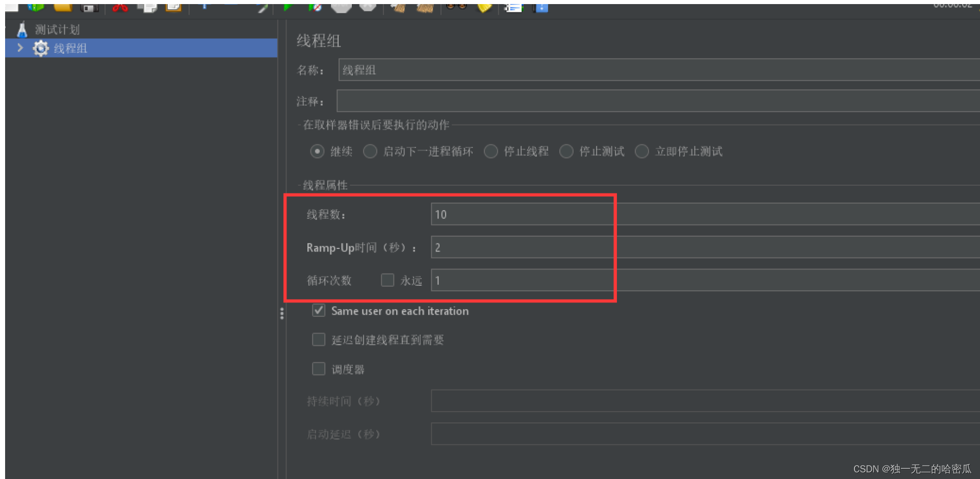
Task: Click the 线程数 label text
Action: (326, 215)
